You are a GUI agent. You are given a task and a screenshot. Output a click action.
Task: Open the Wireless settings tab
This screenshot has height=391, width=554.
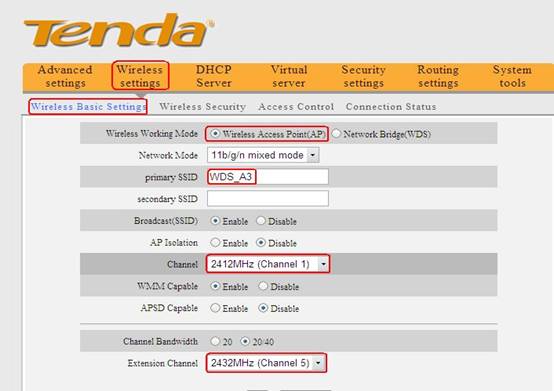[140, 76]
